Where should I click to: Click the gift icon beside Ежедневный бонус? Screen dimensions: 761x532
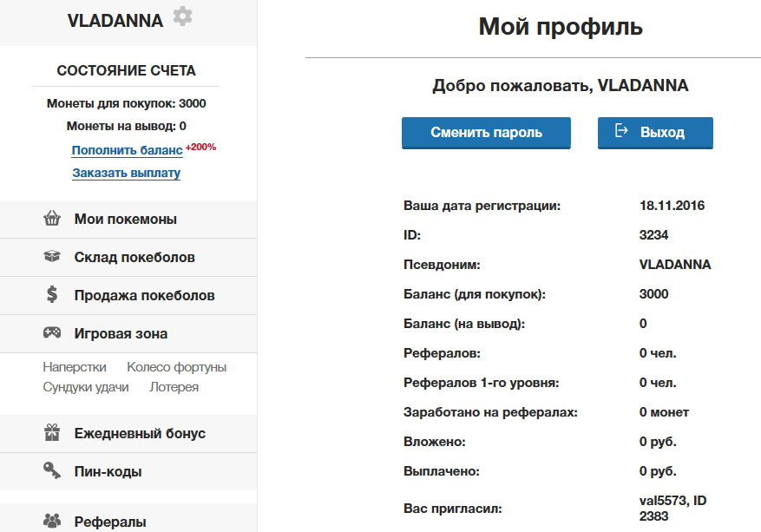tap(52, 433)
